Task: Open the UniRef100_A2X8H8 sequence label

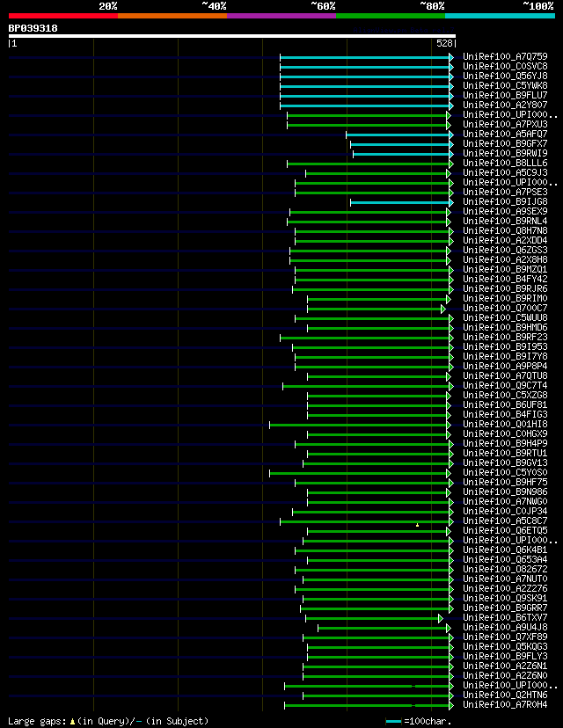Action: click(505, 260)
